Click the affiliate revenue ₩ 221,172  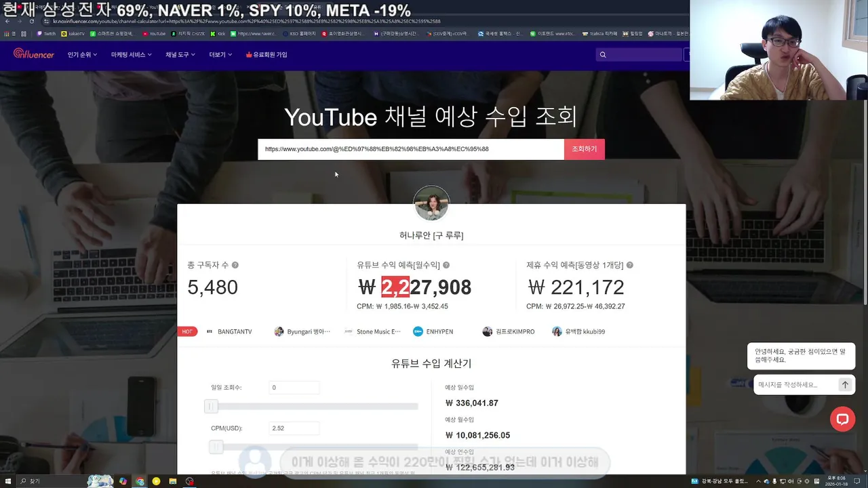tap(576, 287)
